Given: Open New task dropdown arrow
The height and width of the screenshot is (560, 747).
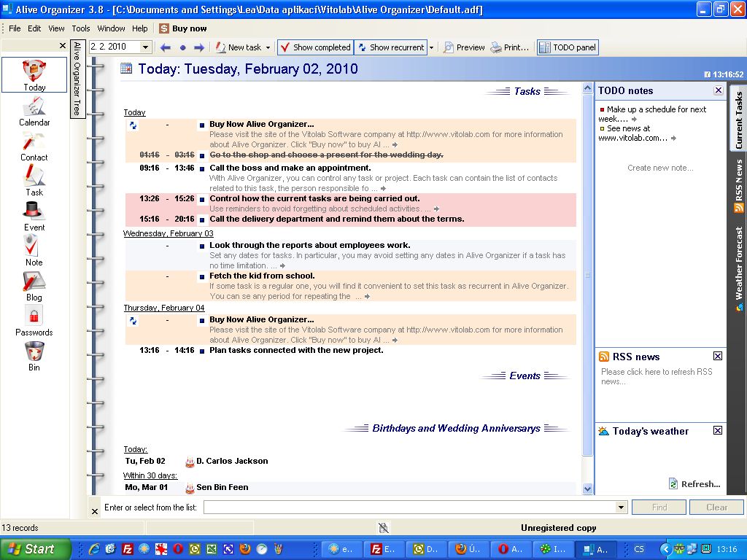Looking at the screenshot, I should tap(268, 47).
